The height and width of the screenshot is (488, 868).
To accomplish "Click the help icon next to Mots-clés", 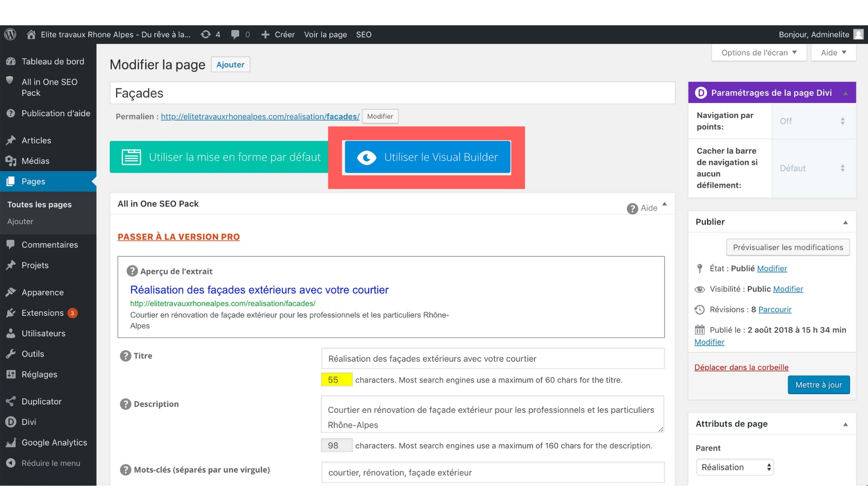I will click(125, 470).
